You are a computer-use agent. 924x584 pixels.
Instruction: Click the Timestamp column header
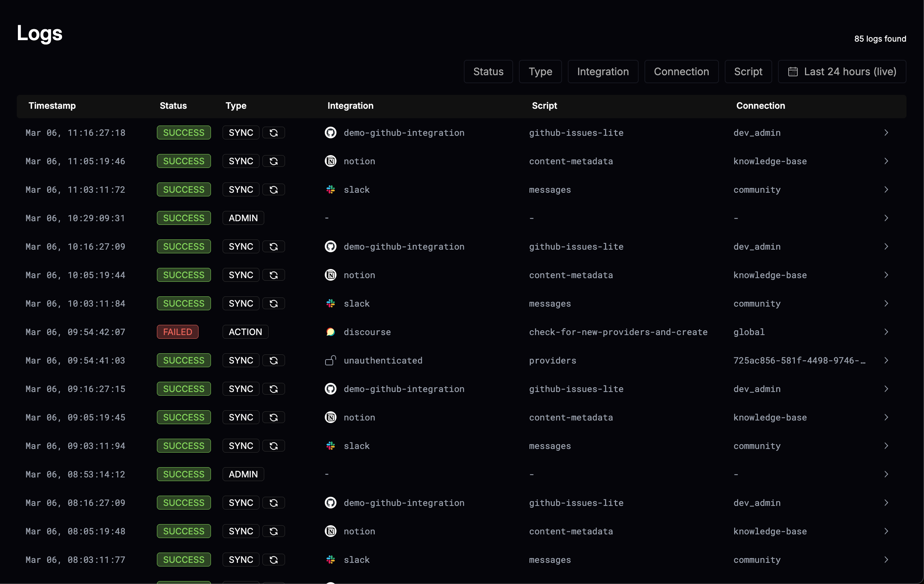click(52, 105)
